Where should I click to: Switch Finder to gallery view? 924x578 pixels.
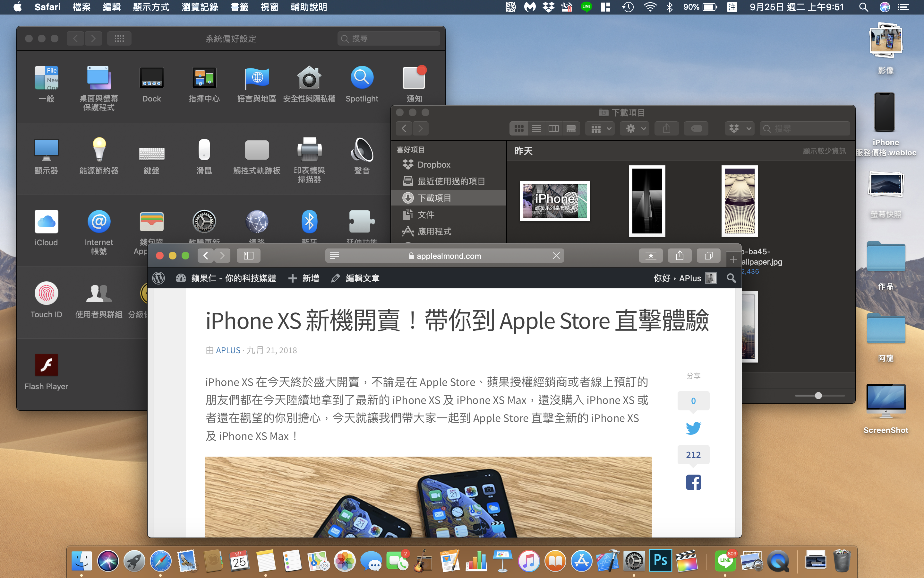tap(571, 128)
